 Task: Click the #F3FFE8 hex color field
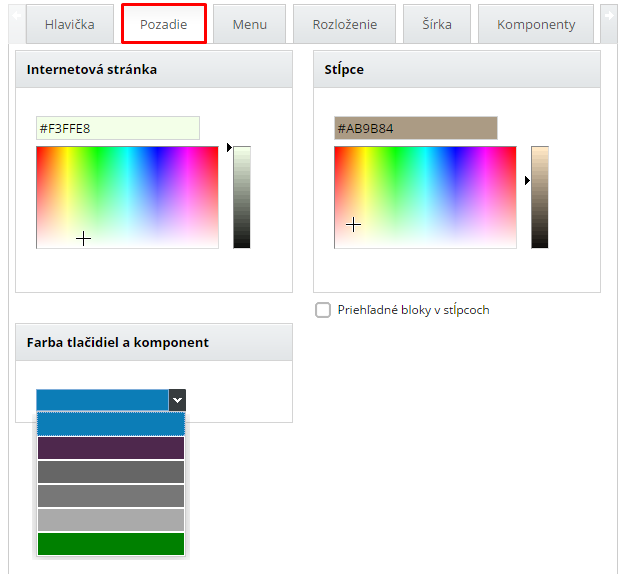click(118, 128)
